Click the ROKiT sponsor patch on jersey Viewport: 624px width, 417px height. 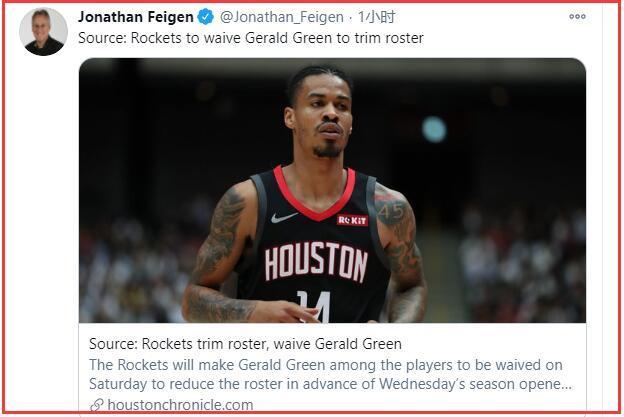[x=352, y=220]
